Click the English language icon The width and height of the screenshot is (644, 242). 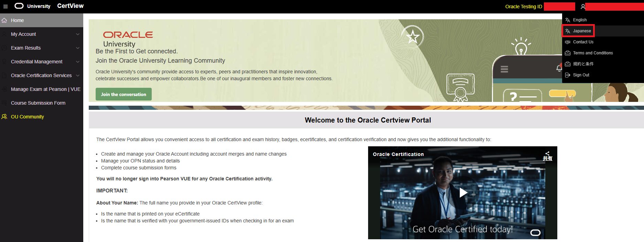(x=568, y=20)
